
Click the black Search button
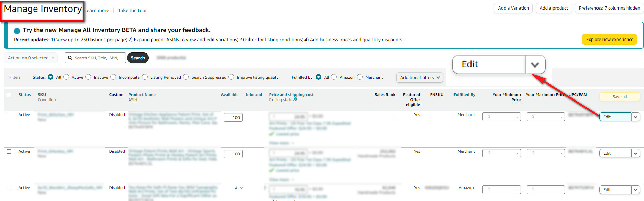138,58
